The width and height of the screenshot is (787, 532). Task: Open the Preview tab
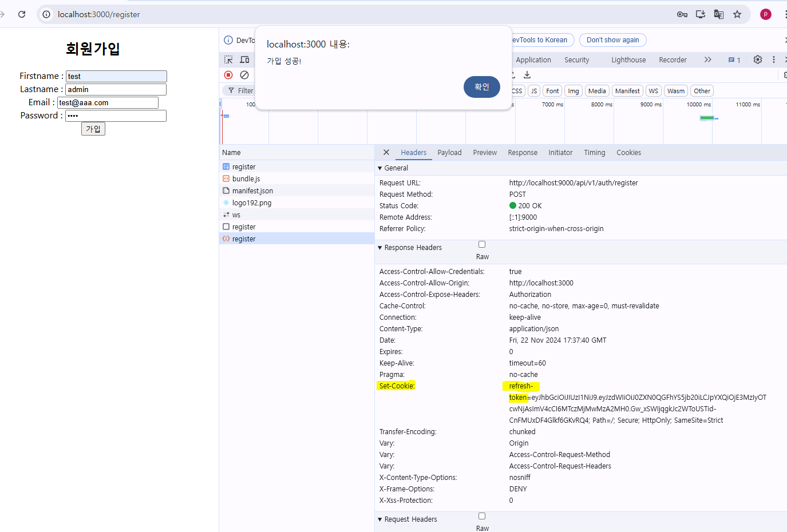pos(485,153)
